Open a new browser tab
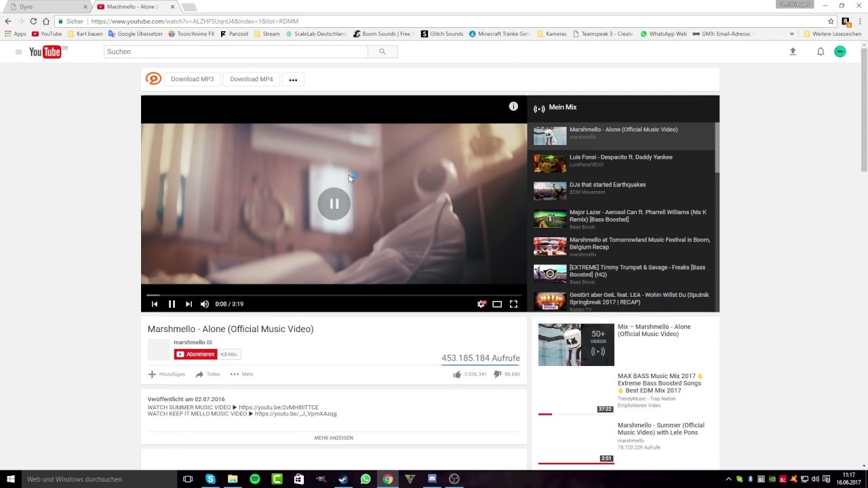 pyautogui.click(x=189, y=7)
